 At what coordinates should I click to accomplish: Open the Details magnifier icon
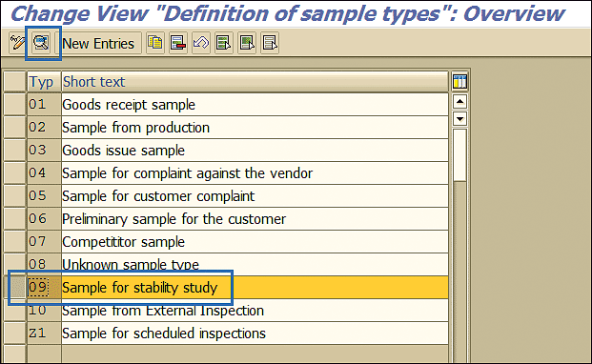coord(41,43)
